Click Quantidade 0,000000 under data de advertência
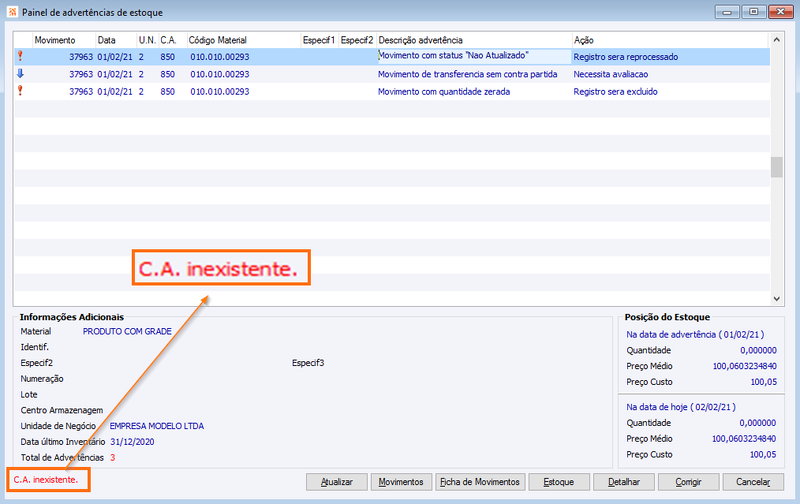The image size is (800, 504). click(759, 350)
